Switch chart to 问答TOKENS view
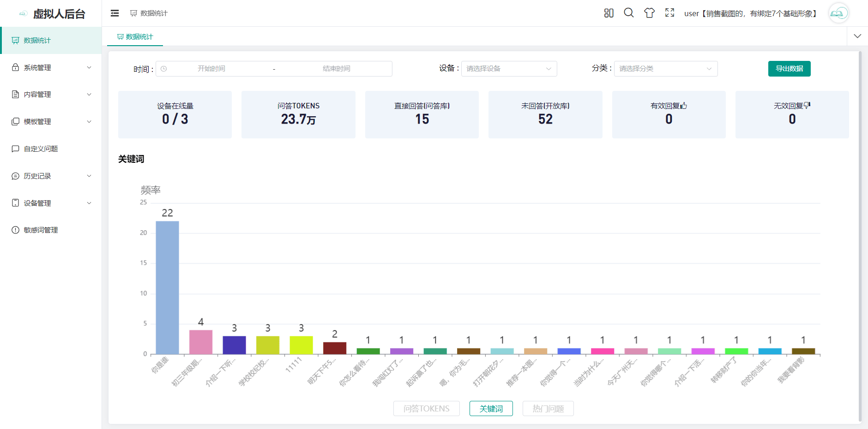 (x=426, y=409)
